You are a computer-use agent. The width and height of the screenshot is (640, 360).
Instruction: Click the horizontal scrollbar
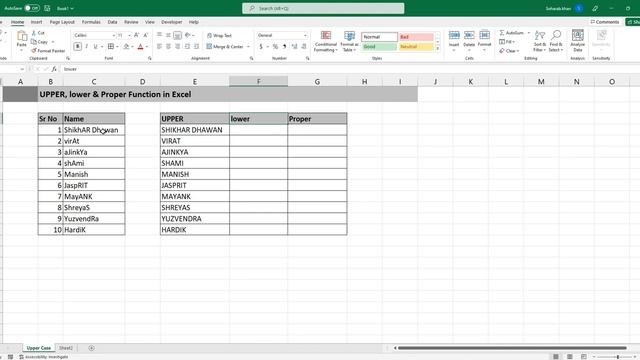tap(512, 348)
